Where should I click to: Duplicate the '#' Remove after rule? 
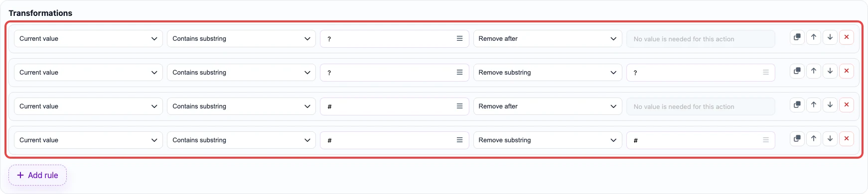point(797,105)
